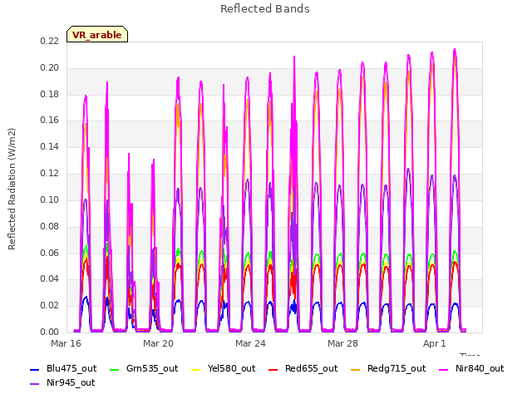Click the Mar 24 x-axis tick label

(x=250, y=343)
